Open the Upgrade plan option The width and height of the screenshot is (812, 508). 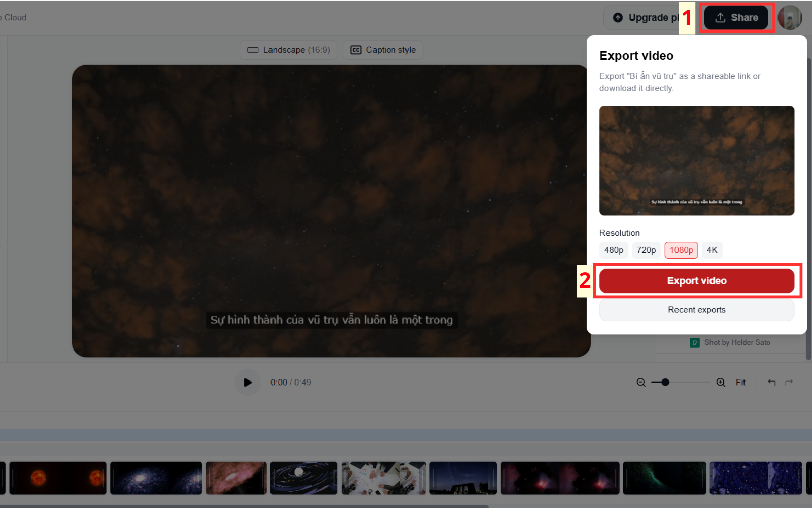(x=642, y=18)
